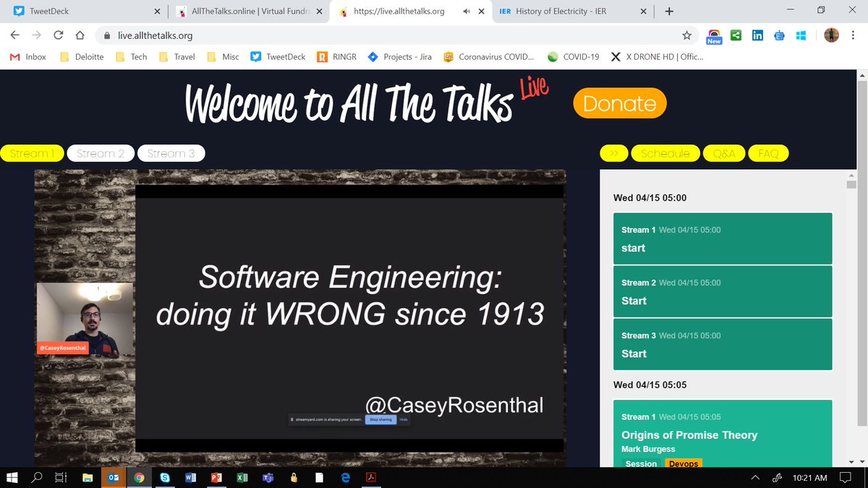
Task: Bookmark this page with the star icon
Action: point(686,35)
